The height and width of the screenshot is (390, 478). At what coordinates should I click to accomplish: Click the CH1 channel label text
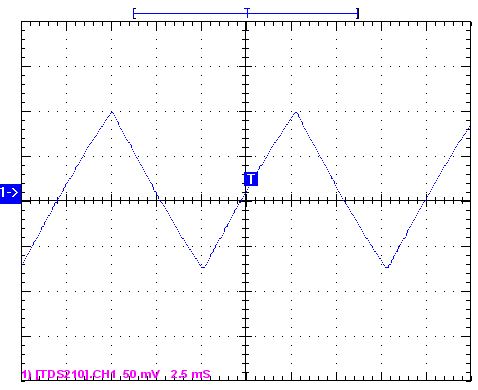tap(104, 374)
